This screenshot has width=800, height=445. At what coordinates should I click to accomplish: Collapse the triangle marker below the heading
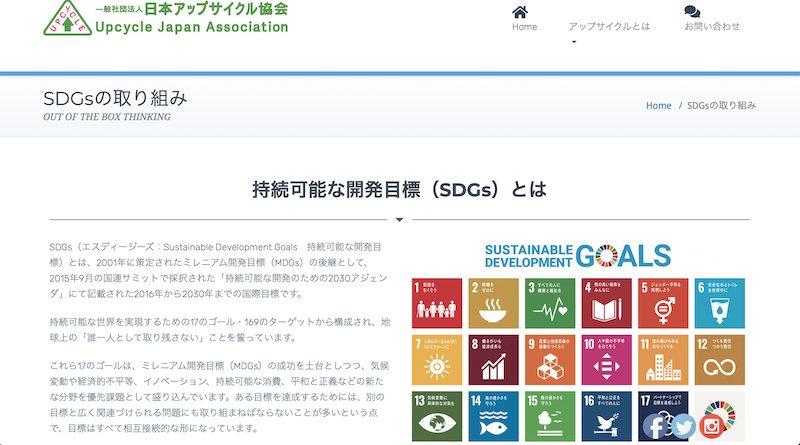pyautogui.click(x=399, y=219)
